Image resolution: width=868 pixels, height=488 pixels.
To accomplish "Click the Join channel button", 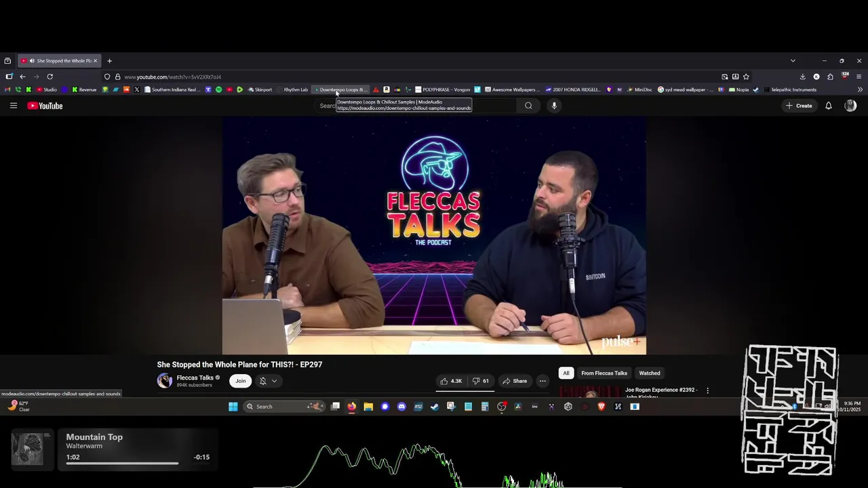I will pyautogui.click(x=241, y=381).
